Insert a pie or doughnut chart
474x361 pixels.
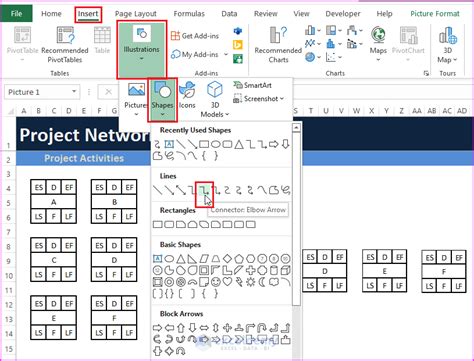[312, 57]
